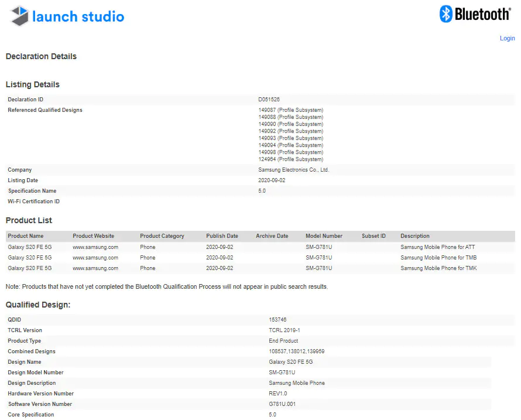Click Galaxy S20 FE 5G in TMB row
This screenshot has width=521, height=420.
tap(30, 257)
